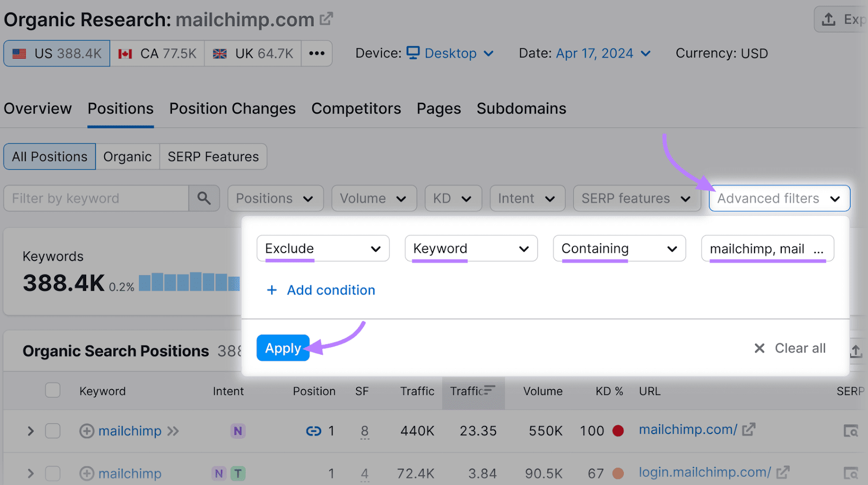Viewport: 868px width, 485px height.
Task: Click the search magnifier in the keyword filter
Action: click(204, 198)
